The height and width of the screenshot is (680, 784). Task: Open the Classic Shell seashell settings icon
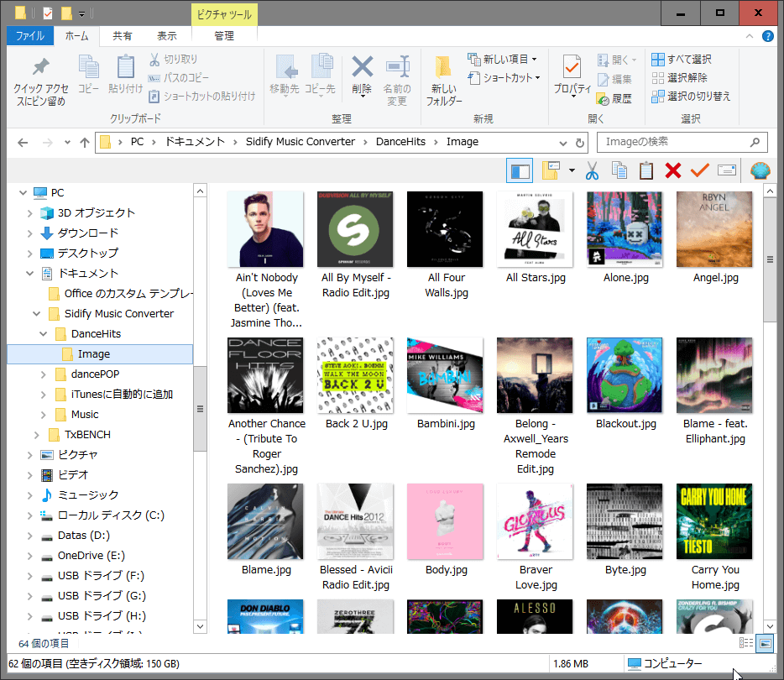[x=760, y=171]
